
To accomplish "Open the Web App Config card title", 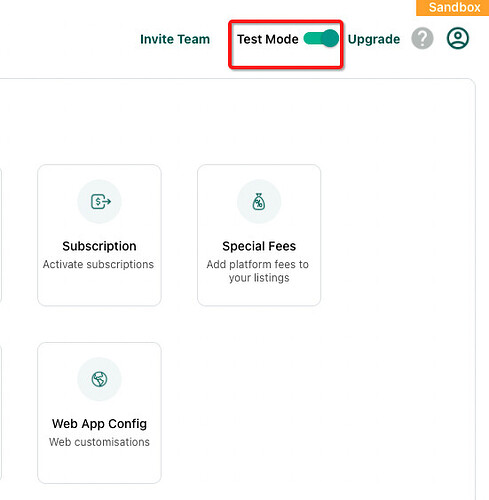I will 99,424.
